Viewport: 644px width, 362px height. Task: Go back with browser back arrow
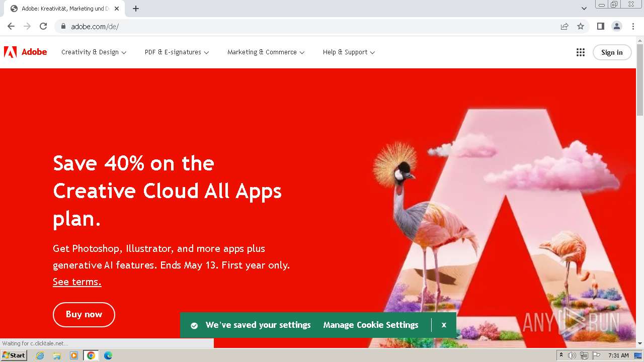coord(11,26)
